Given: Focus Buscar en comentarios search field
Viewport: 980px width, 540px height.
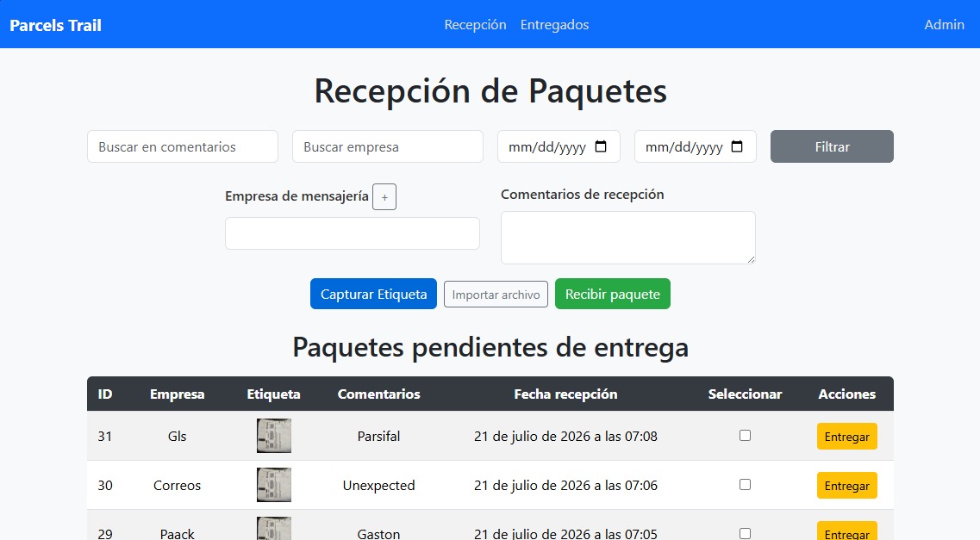Looking at the screenshot, I should pos(183,146).
